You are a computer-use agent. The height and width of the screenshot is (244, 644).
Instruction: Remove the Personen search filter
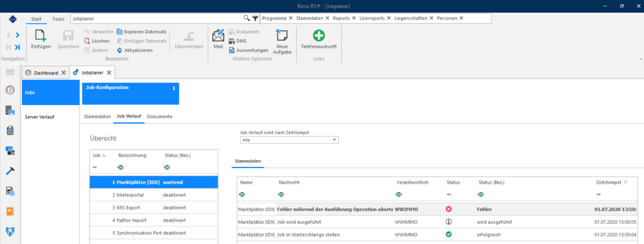[461, 18]
